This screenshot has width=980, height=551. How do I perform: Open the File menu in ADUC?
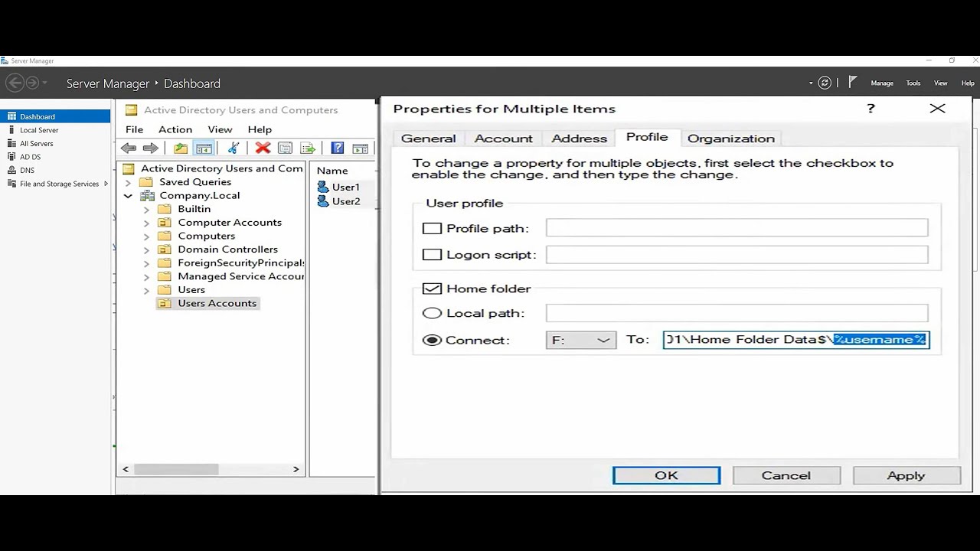pyautogui.click(x=134, y=129)
